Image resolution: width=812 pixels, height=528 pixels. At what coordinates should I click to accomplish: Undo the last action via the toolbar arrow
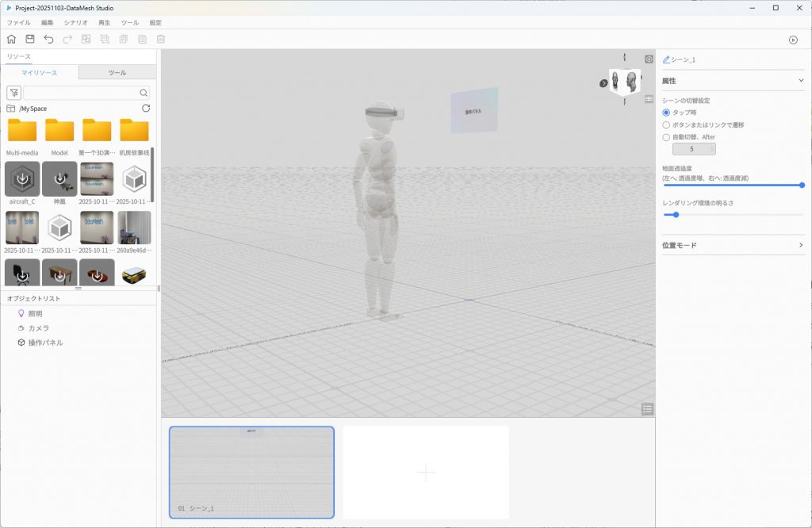pyautogui.click(x=49, y=39)
